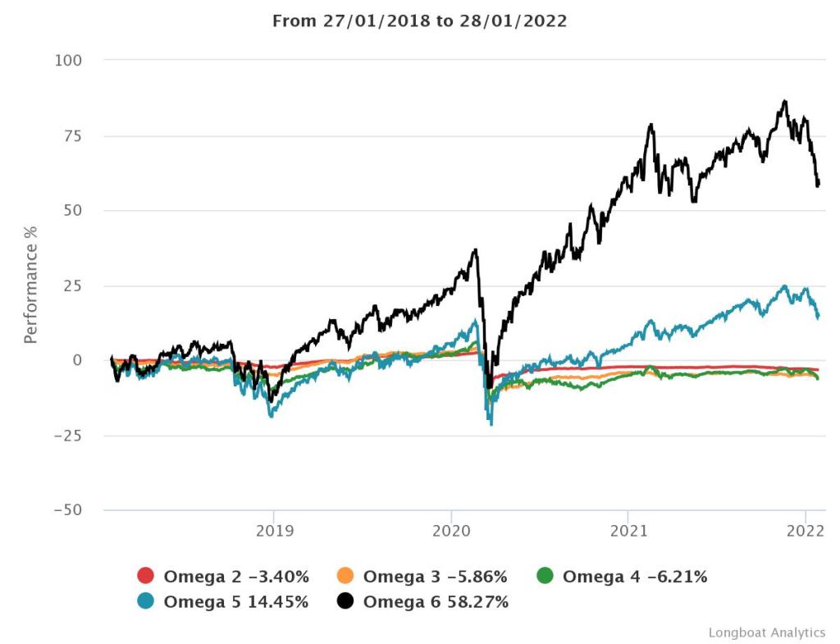This screenshot has width=840, height=644.
Task: Toggle the Omega 2 -3.40% series label
Action: tap(236, 577)
